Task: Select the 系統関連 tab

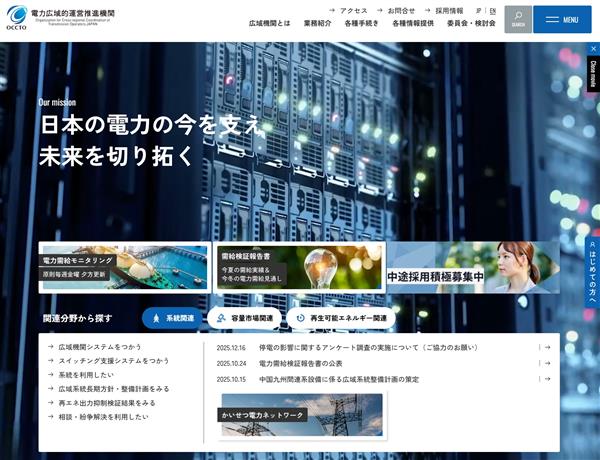Action: click(172, 318)
